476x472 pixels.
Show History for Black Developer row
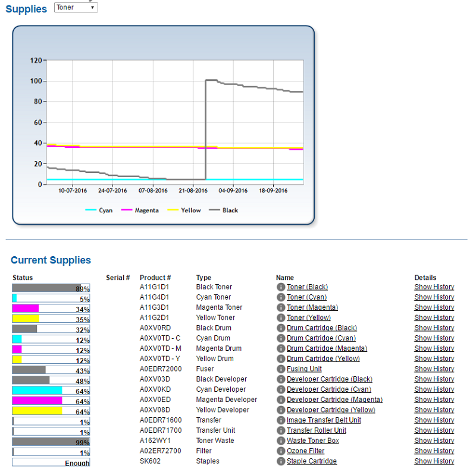tap(434, 379)
